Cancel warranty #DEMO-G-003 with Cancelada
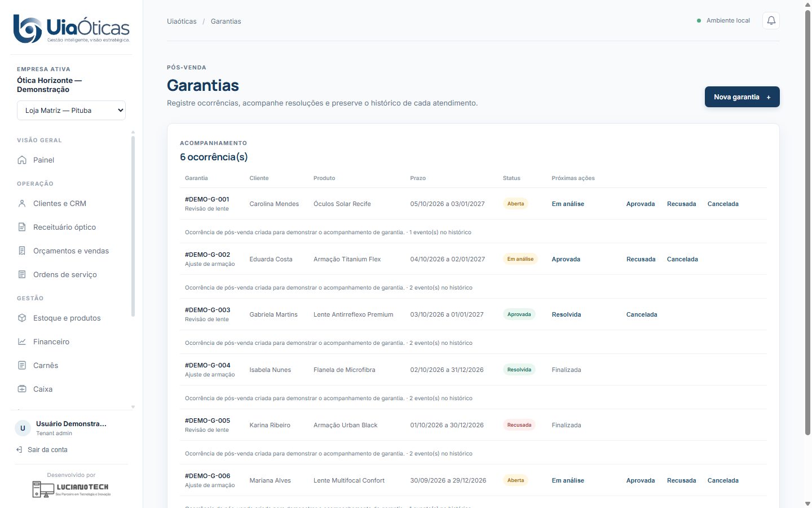The height and width of the screenshot is (508, 812). (642, 314)
